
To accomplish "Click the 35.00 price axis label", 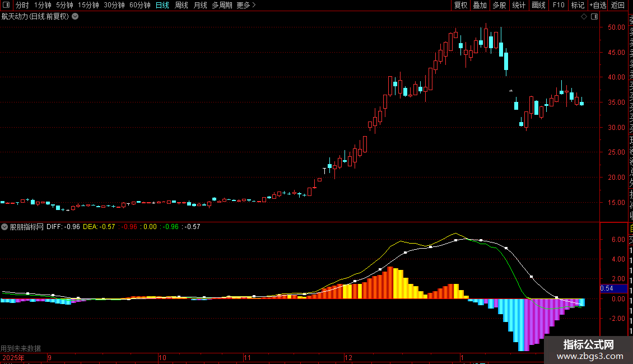I will pos(616,102).
